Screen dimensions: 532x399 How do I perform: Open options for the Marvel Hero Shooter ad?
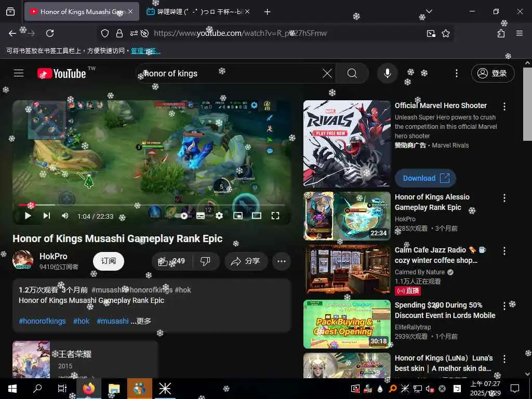tap(504, 107)
